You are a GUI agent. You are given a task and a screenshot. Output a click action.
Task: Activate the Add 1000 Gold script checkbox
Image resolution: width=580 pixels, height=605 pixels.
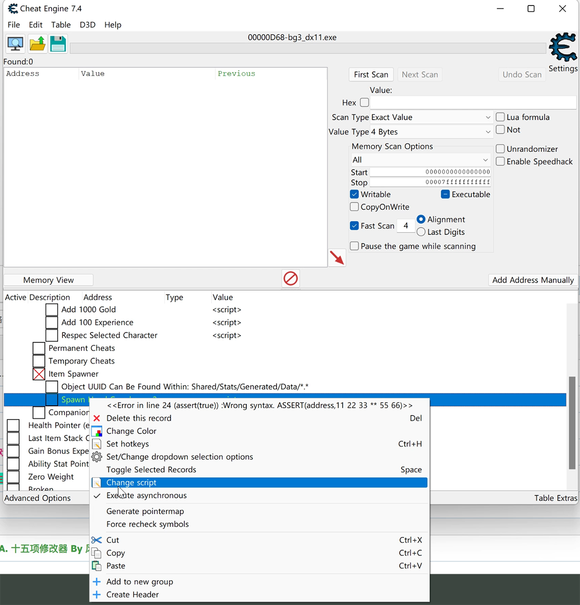(51, 309)
